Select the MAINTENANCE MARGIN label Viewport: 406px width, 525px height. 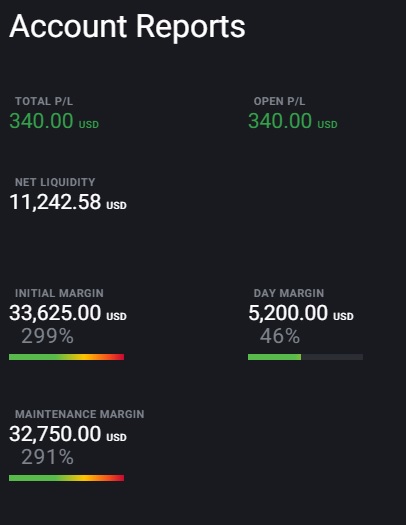[80, 414]
